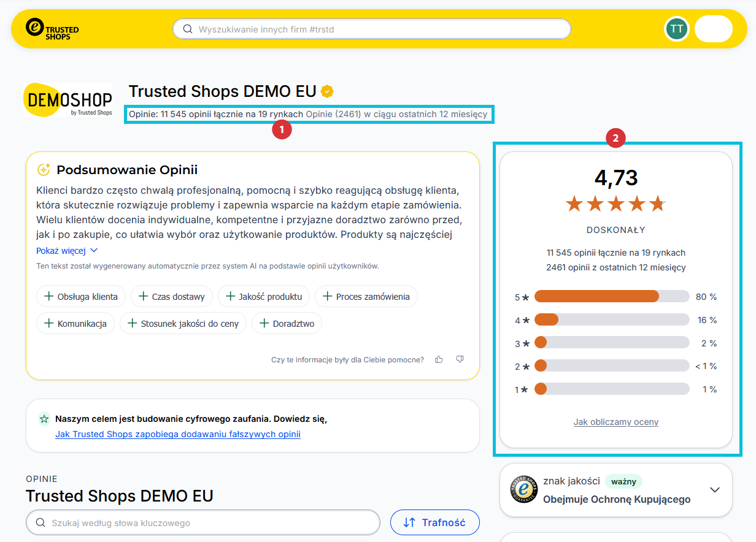
Task: Open link about preventing fake reviews
Action: 178,434
